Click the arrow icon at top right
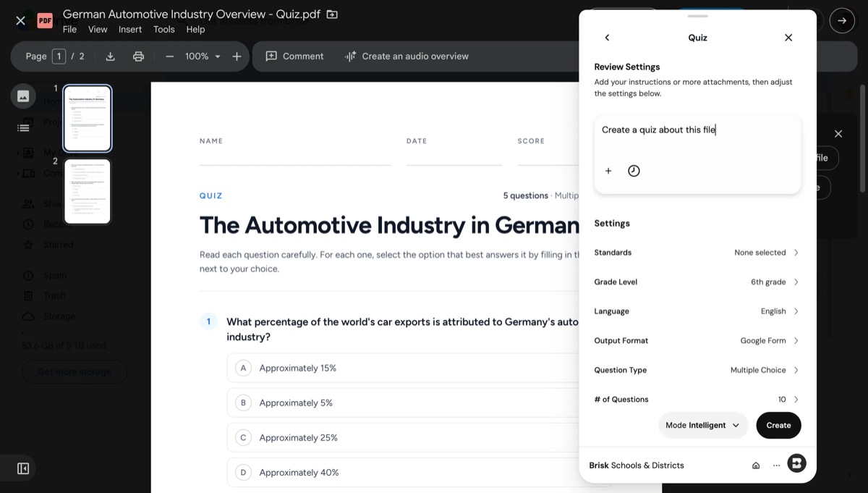The height and width of the screenshot is (493, 868). coord(842,21)
